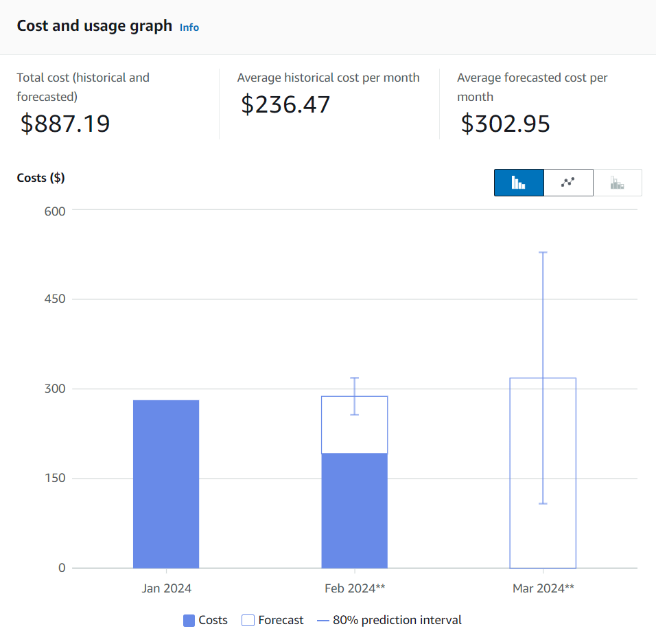Click the Jan 2024 cost bar
The height and width of the screenshot is (644, 656).
coord(166,484)
